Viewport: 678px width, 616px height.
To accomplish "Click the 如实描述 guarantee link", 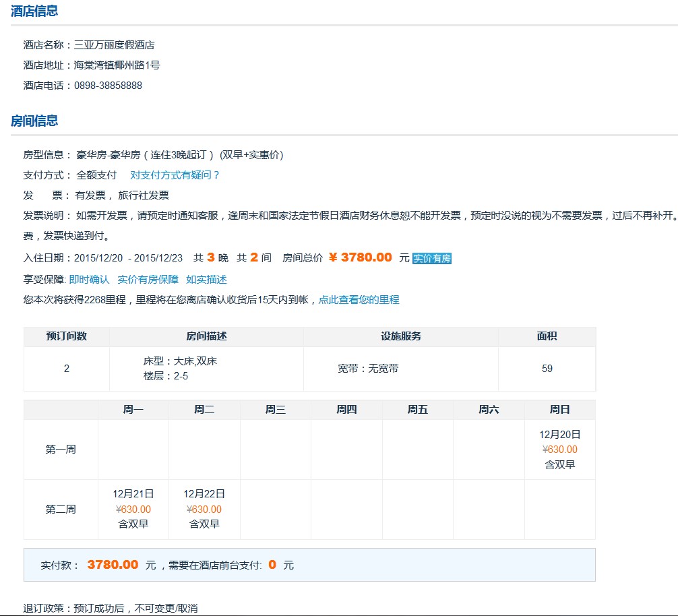I will coord(206,279).
